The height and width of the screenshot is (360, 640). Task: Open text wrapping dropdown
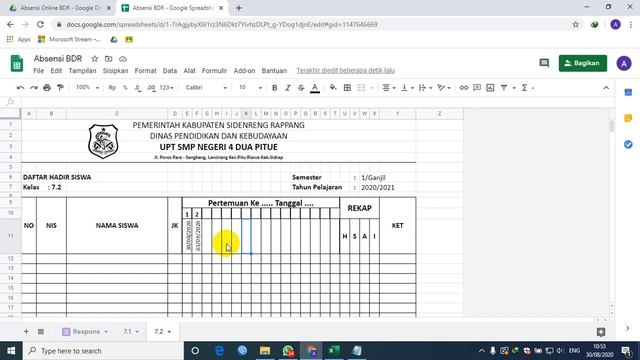pos(425,88)
